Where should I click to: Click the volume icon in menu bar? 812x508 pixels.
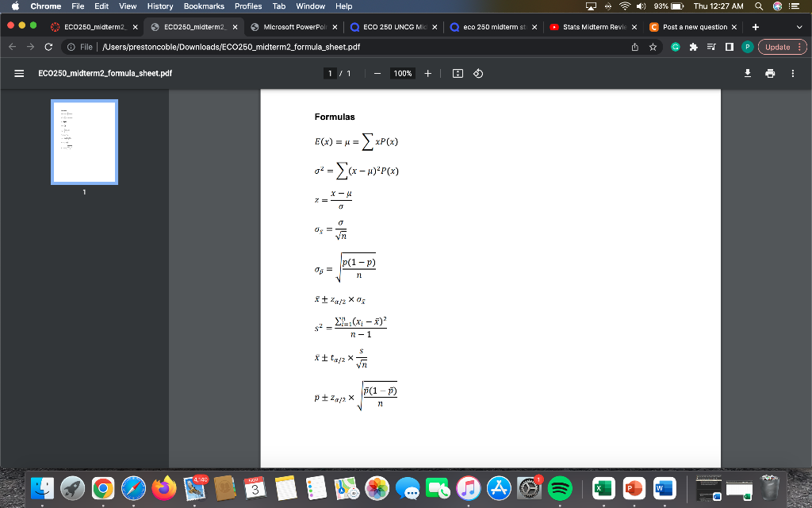[x=641, y=6]
